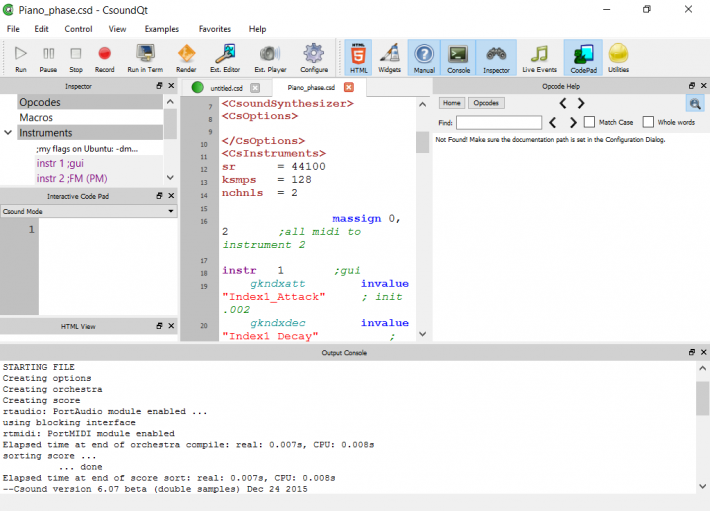The image size is (710, 511).
Task: Open the Edit menu
Action: click(41, 29)
